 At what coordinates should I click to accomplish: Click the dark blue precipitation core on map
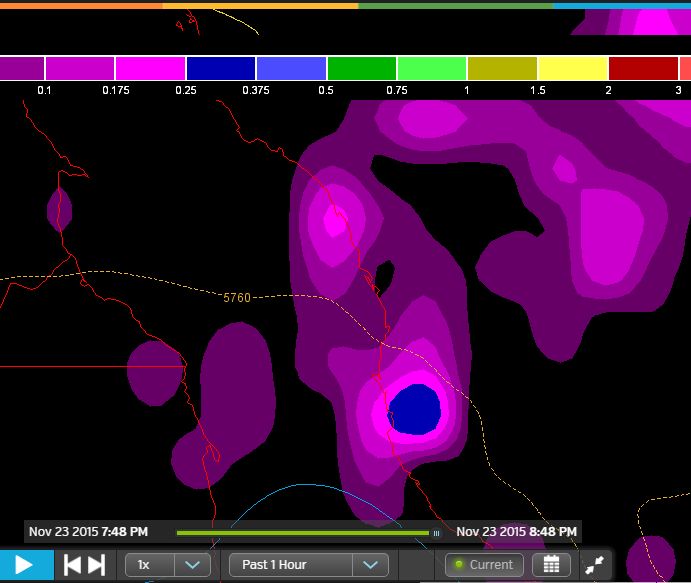tap(414, 409)
